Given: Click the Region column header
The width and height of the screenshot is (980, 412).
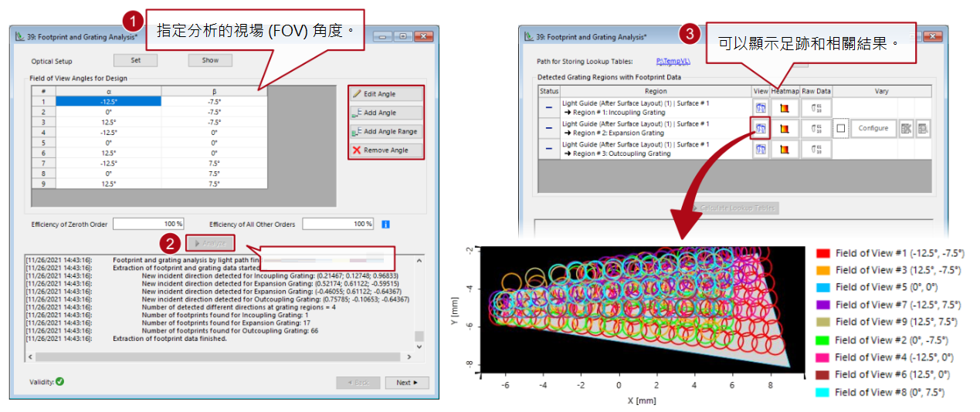Looking at the screenshot, I should (656, 91).
